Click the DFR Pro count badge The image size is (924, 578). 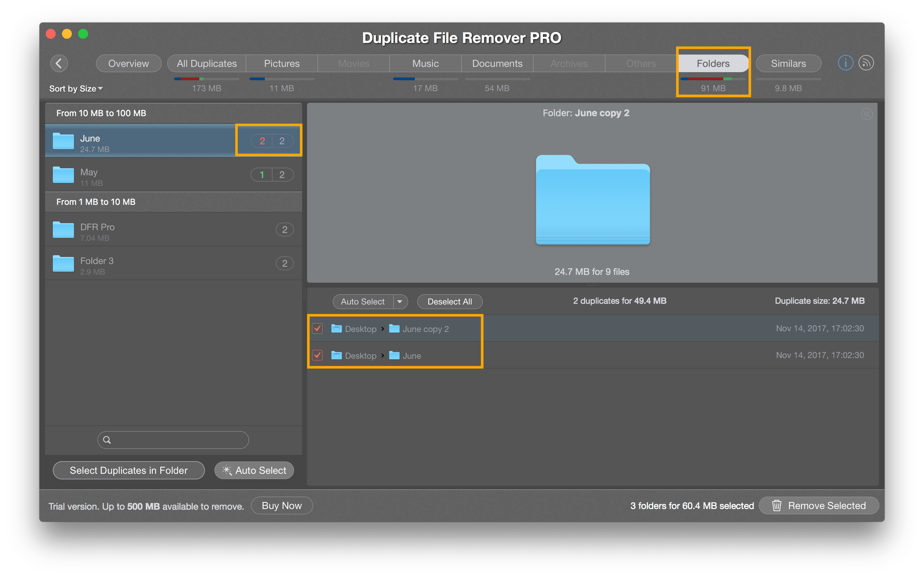285,230
